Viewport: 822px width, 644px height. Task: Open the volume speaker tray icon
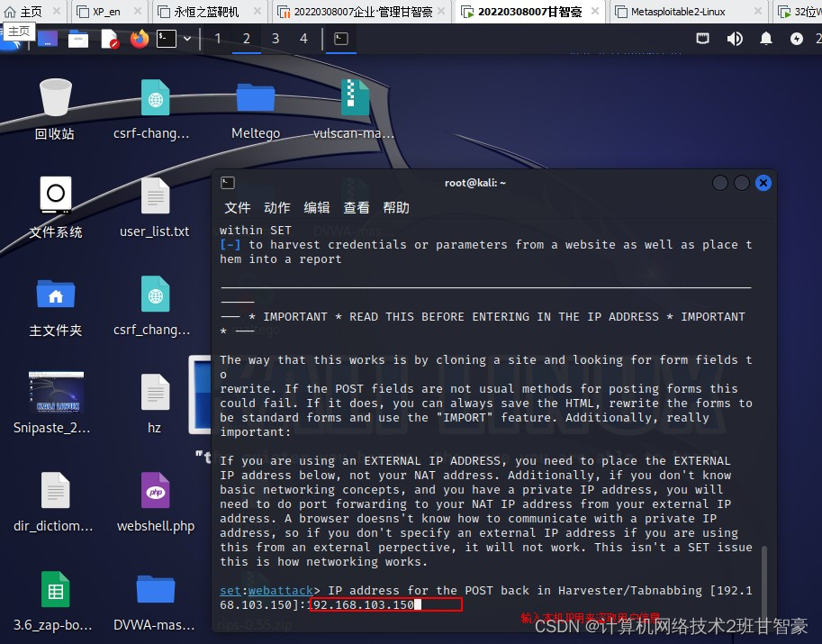(735, 39)
